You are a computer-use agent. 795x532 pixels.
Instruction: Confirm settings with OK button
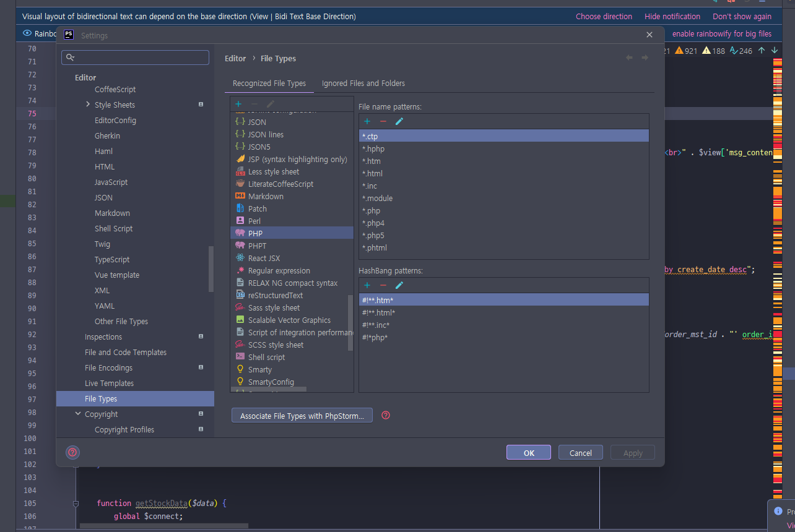point(529,453)
